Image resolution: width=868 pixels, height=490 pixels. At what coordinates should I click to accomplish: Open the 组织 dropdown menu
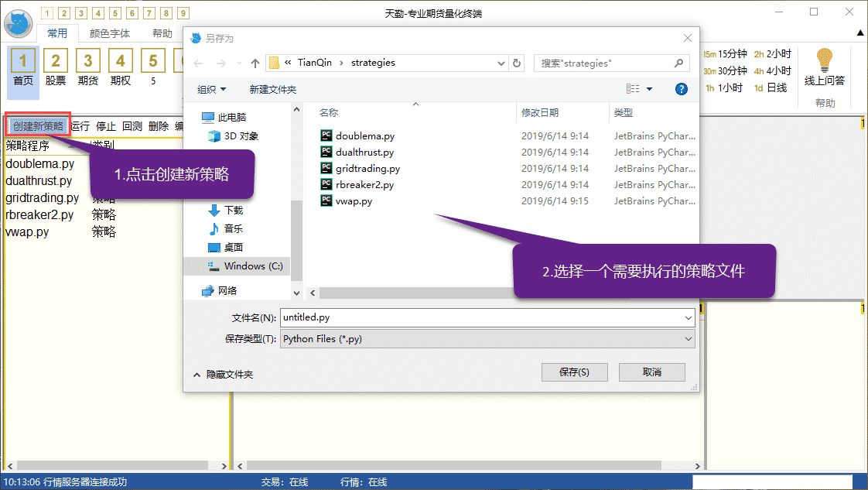[212, 90]
